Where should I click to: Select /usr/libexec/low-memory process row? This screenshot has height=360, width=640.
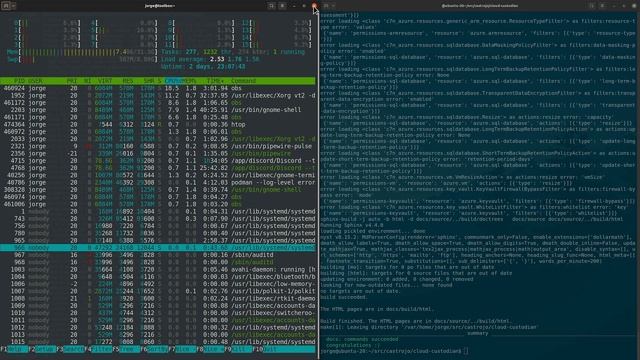(158, 284)
